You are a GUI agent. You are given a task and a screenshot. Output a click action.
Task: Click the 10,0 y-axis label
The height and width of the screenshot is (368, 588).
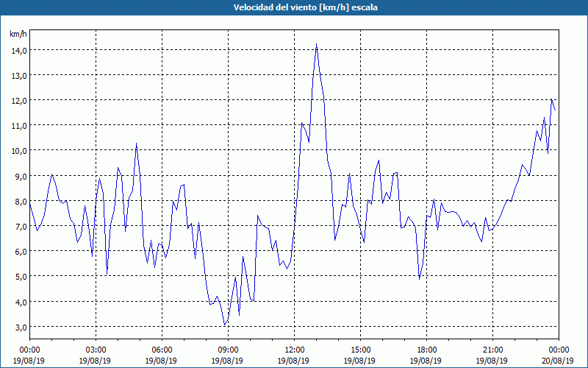(x=18, y=150)
